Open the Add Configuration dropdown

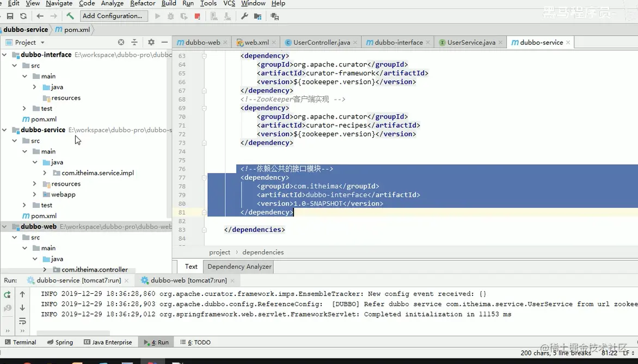[x=113, y=16]
